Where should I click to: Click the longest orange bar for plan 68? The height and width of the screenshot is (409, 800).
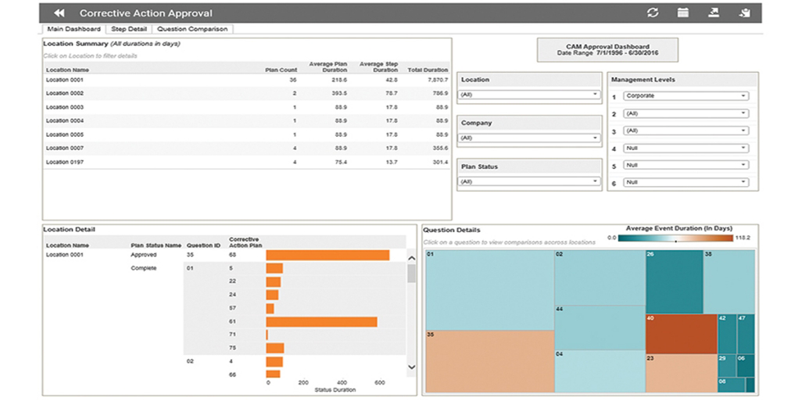[327, 255]
